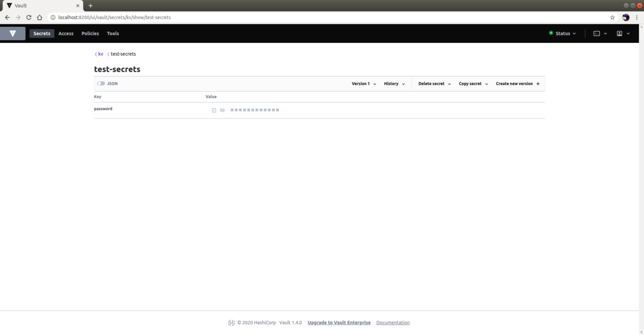Click the site info icon
The width and height of the screenshot is (644, 335).
pyautogui.click(x=53, y=17)
